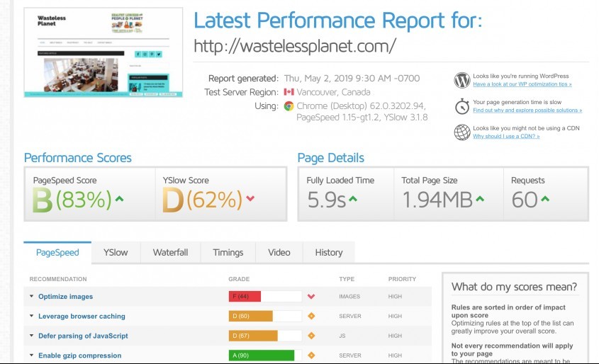Open the History tab
Screen dimensions: 599x364
tap(329, 253)
